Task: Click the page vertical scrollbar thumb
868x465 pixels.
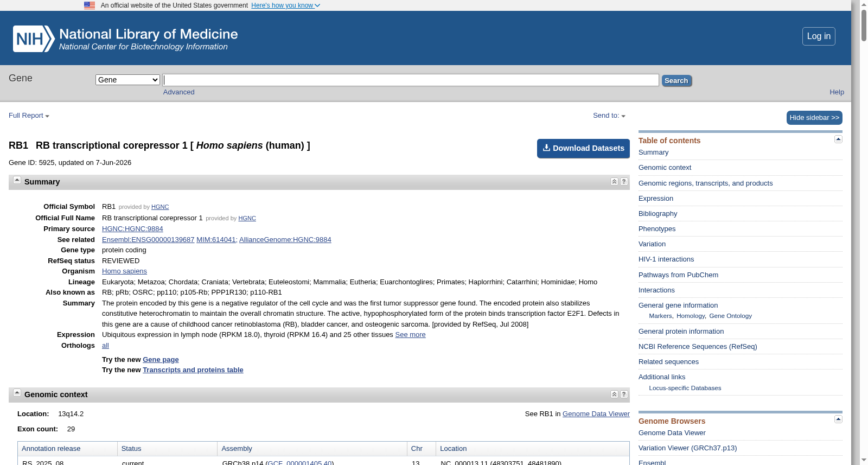Action: tap(864, 26)
